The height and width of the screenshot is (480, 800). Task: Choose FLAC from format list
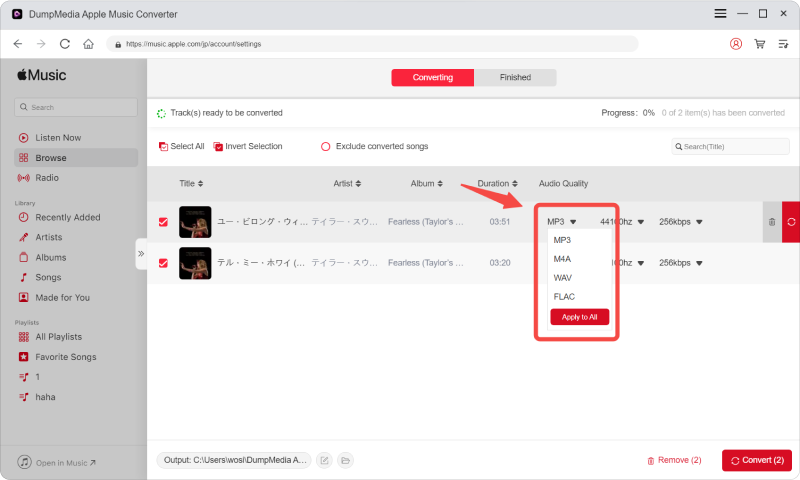click(564, 296)
